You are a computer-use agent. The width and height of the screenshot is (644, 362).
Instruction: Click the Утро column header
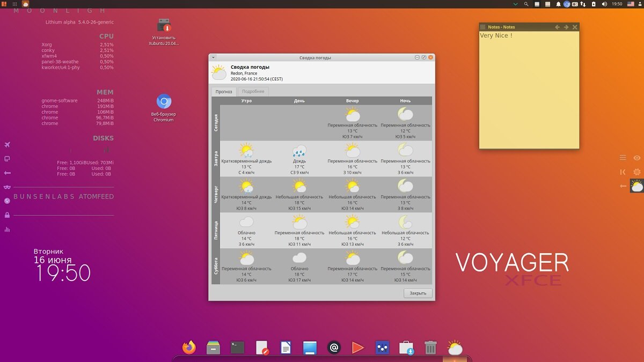point(246,101)
